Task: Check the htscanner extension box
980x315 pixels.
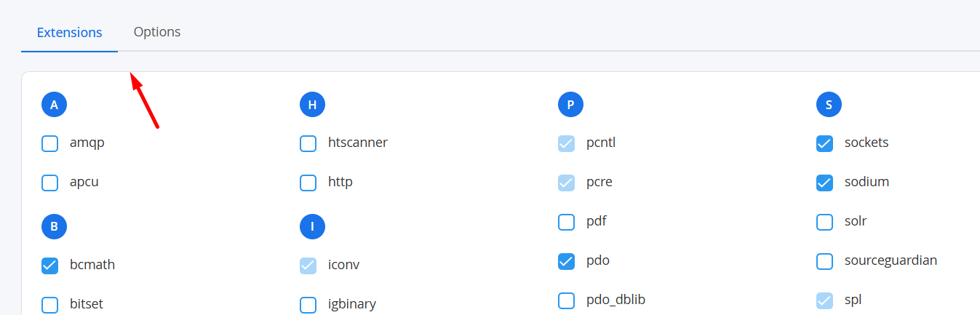Action: (x=308, y=143)
